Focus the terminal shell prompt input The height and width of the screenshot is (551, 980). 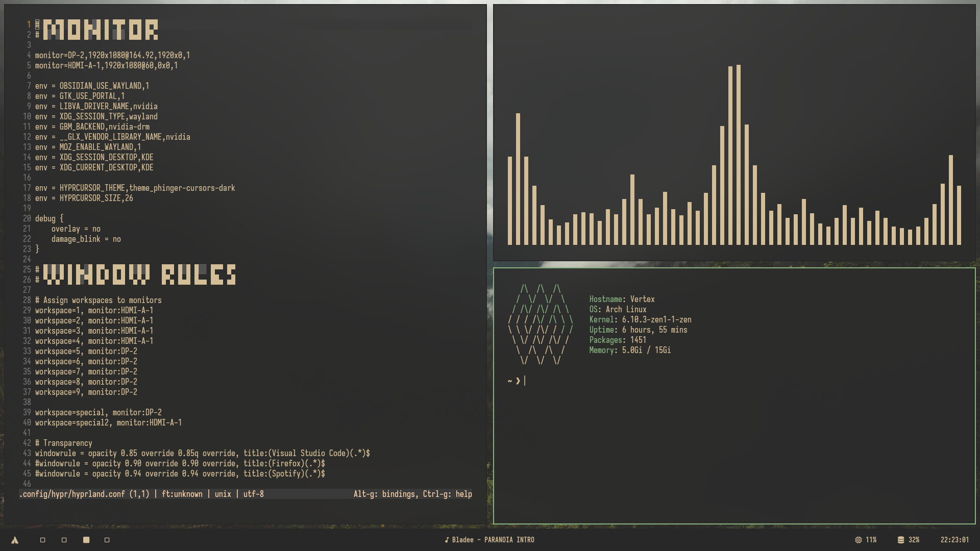pyautogui.click(x=525, y=381)
